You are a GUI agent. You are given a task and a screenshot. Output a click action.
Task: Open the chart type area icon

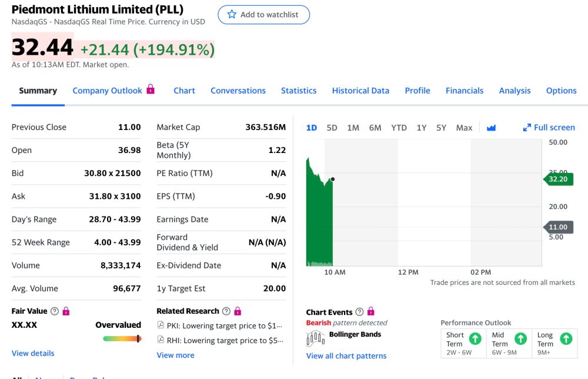click(491, 128)
